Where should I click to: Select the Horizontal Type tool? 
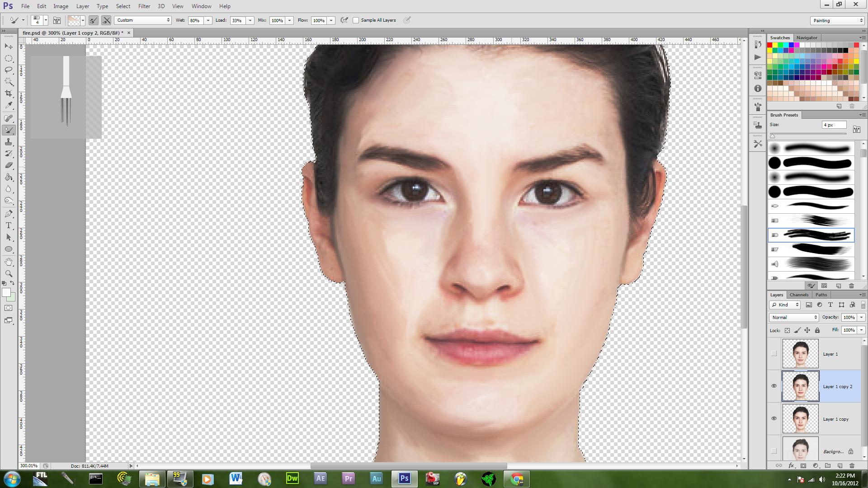[x=9, y=225]
